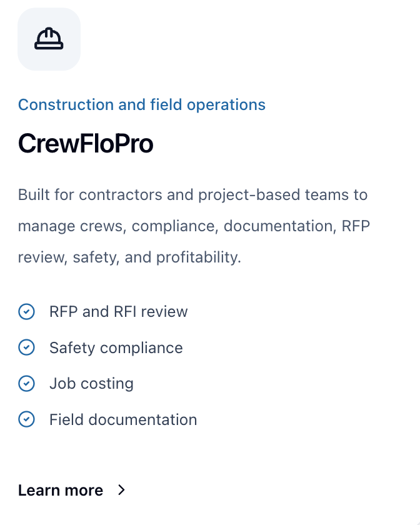
Task: Open the Learn more link
Action: coord(61,491)
